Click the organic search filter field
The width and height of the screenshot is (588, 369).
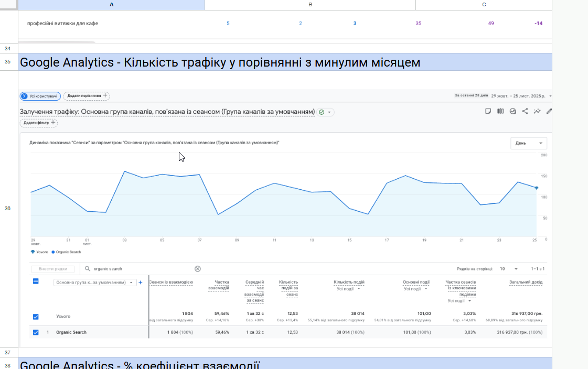(143, 268)
